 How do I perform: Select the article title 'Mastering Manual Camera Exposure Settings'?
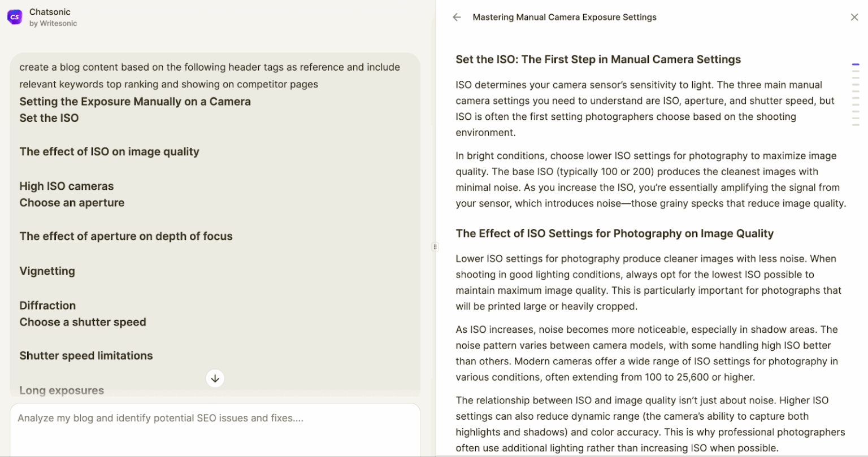click(x=565, y=17)
